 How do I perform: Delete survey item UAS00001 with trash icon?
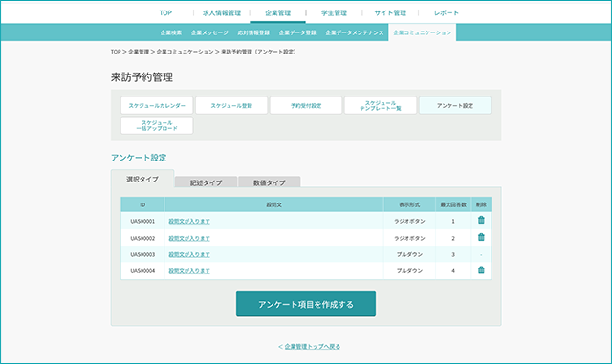481,221
